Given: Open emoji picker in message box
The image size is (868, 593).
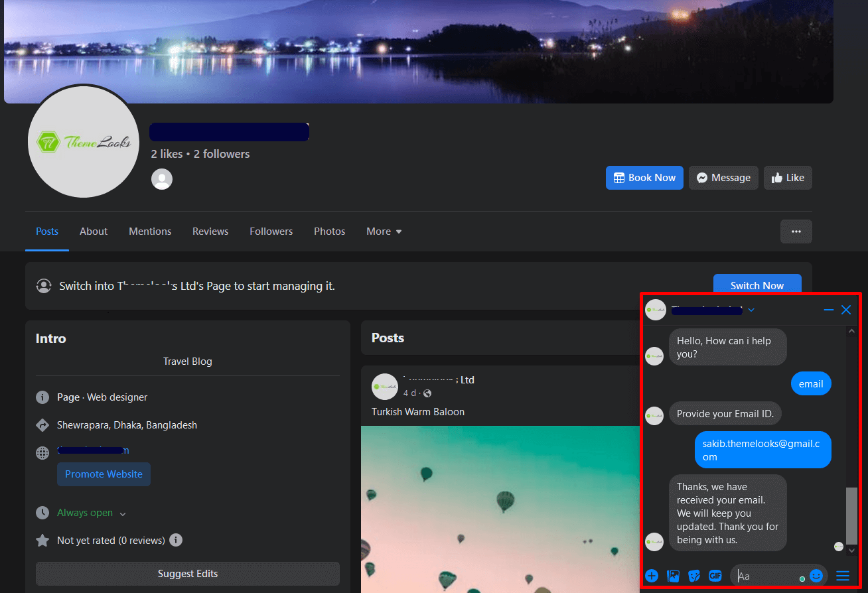Looking at the screenshot, I should 816,576.
